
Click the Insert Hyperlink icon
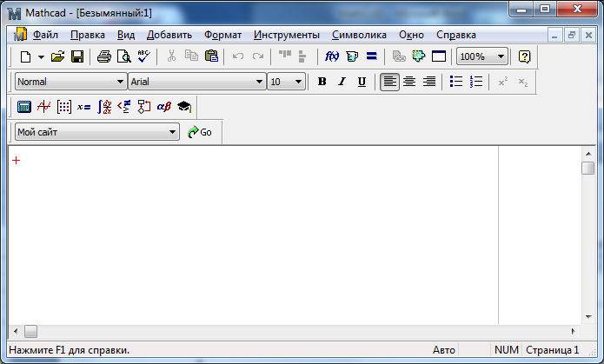(399, 56)
